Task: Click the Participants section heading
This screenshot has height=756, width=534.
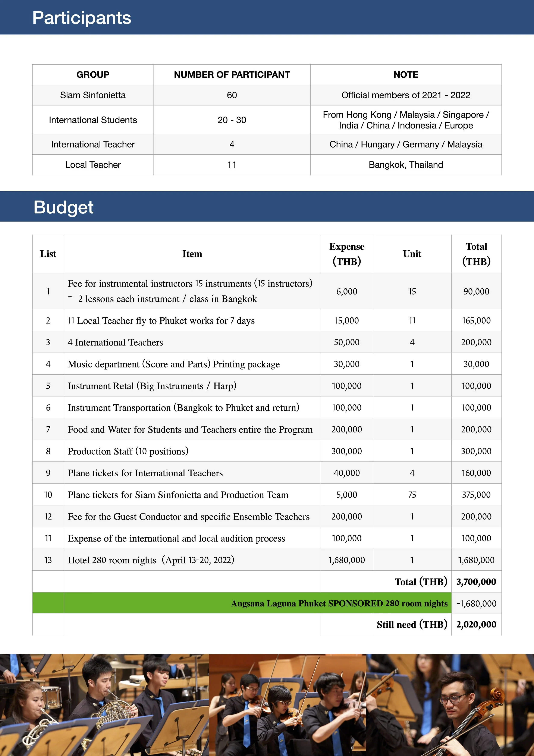Action: [x=82, y=18]
